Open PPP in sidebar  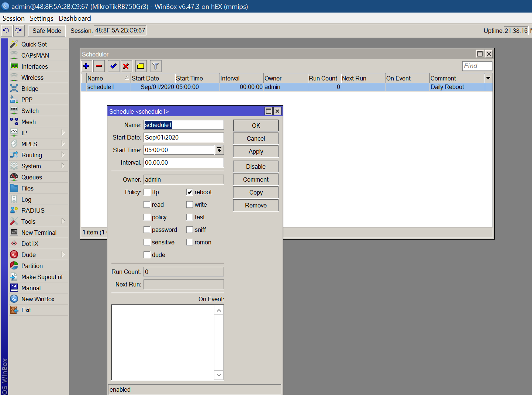coord(39,100)
